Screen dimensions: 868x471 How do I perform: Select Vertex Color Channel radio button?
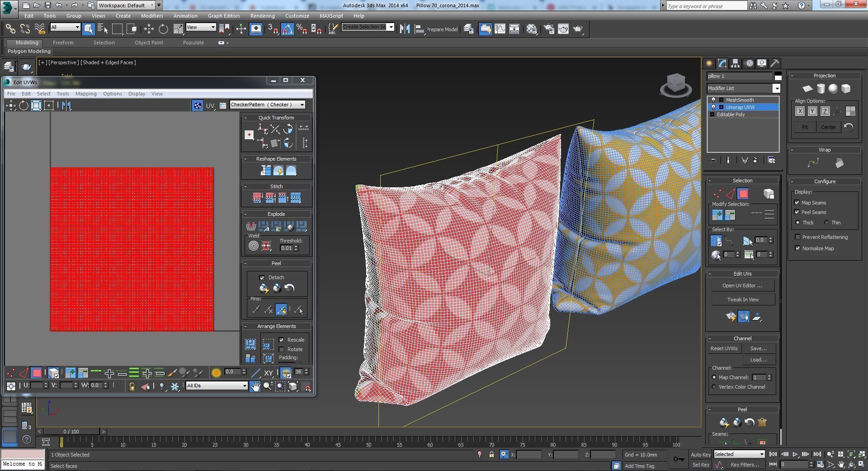(714, 387)
